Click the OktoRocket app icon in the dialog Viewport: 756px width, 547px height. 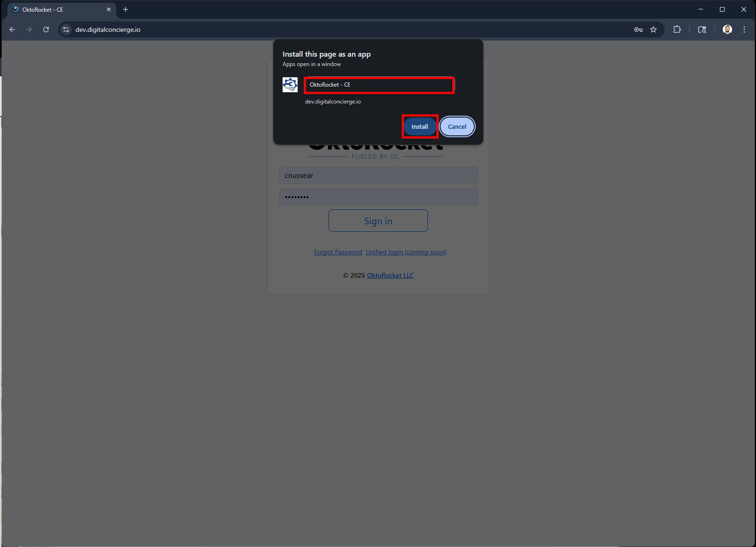(x=290, y=85)
